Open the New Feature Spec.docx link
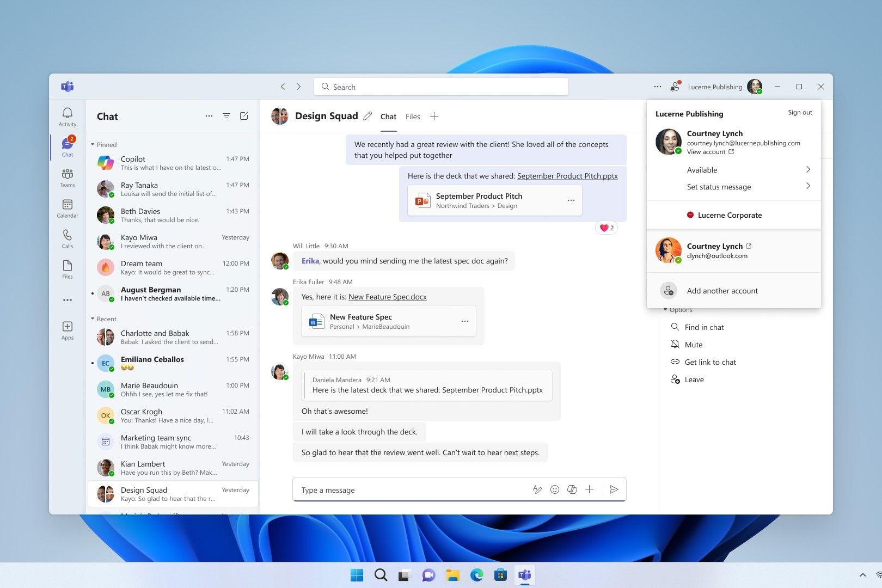 (387, 297)
